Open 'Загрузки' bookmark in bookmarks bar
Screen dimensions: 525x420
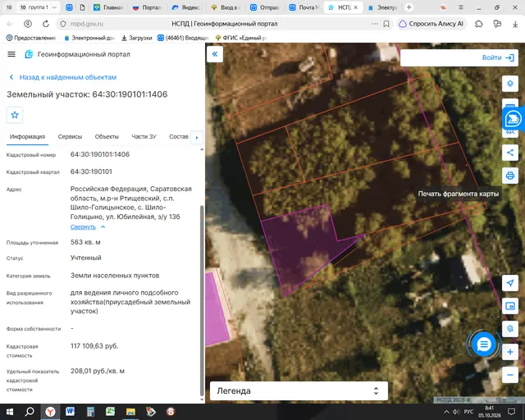(x=137, y=38)
